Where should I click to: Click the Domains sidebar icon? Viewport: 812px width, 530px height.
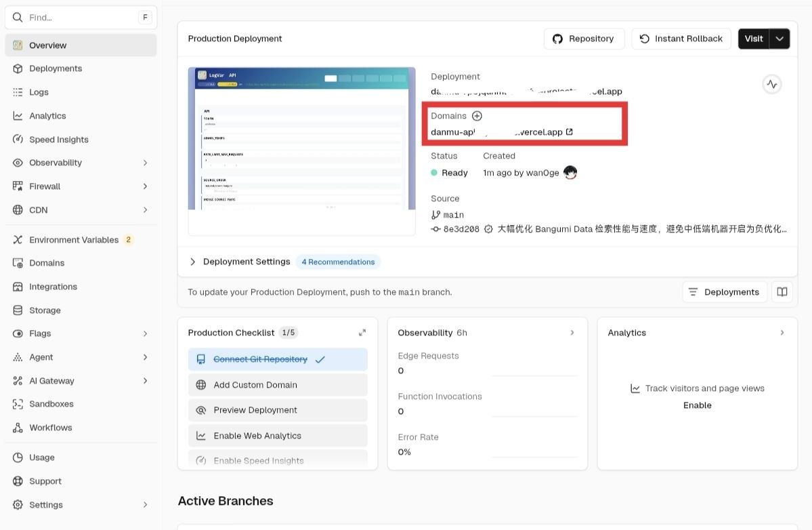pos(18,263)
